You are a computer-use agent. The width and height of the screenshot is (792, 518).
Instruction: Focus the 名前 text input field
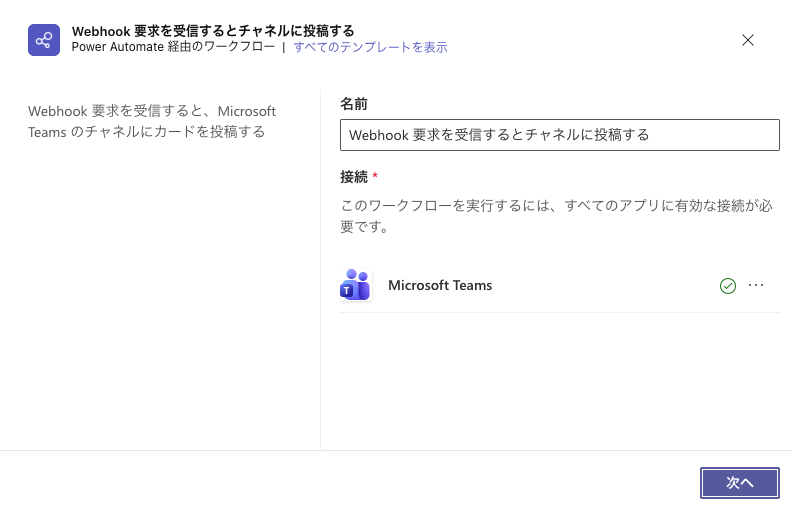pyautogui.click(x=559, y=135)
